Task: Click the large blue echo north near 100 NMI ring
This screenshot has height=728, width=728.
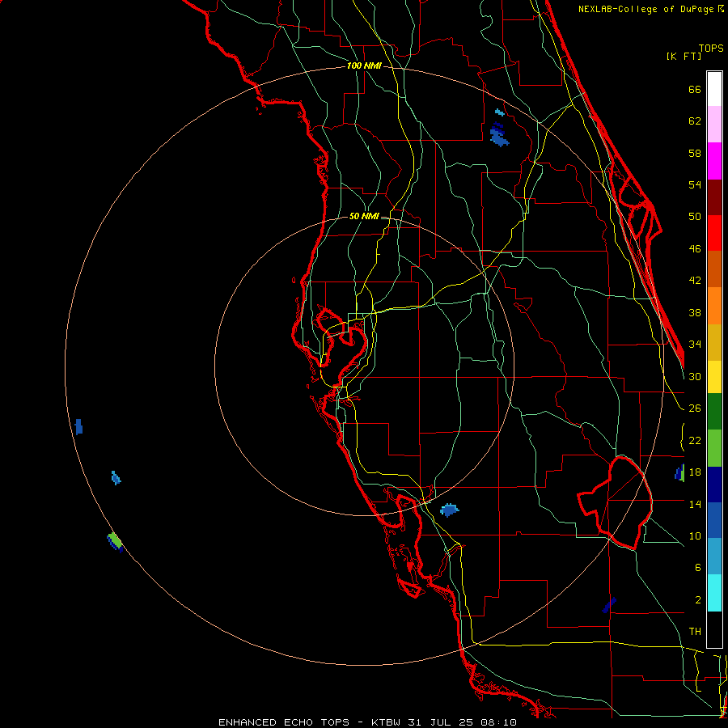Action: 498,135
